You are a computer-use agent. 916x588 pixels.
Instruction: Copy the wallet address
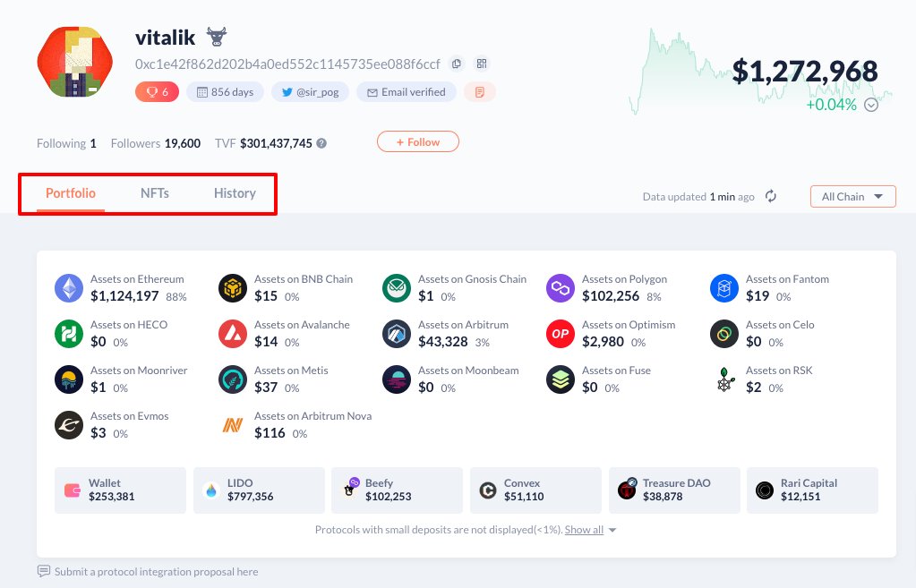[x=457, y=64]
